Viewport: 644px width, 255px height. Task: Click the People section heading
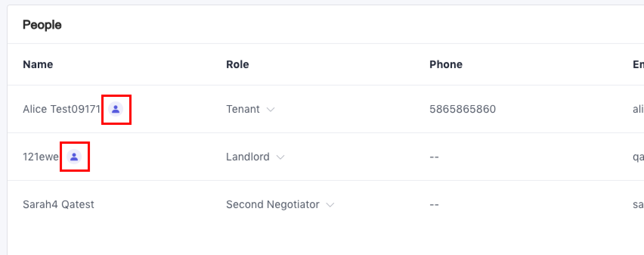[42, 25]
